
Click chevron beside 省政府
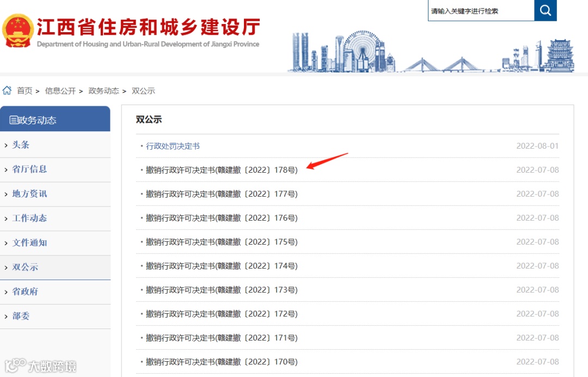pos(5,292)
